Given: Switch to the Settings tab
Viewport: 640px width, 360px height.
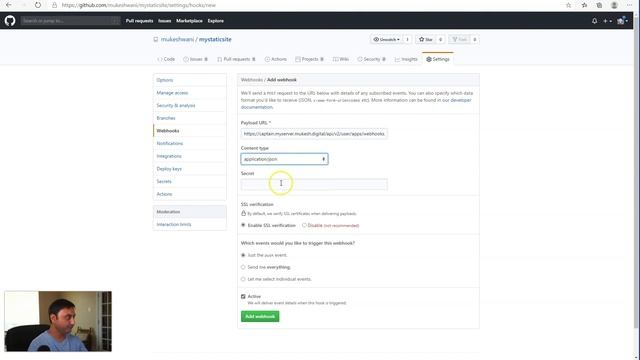Looking at the screenshot, I should [438, 59].
